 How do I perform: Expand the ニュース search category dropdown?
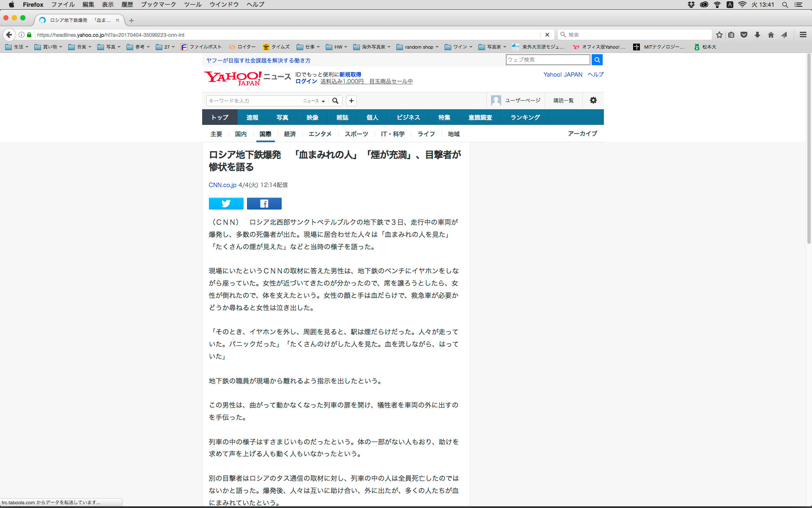click(314, 101)
